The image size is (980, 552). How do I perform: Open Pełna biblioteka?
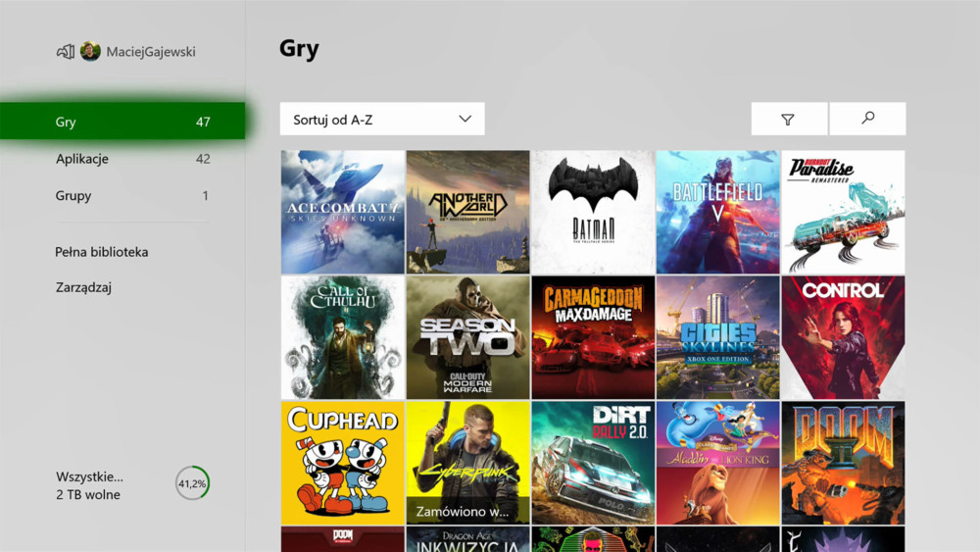(102, 252)
